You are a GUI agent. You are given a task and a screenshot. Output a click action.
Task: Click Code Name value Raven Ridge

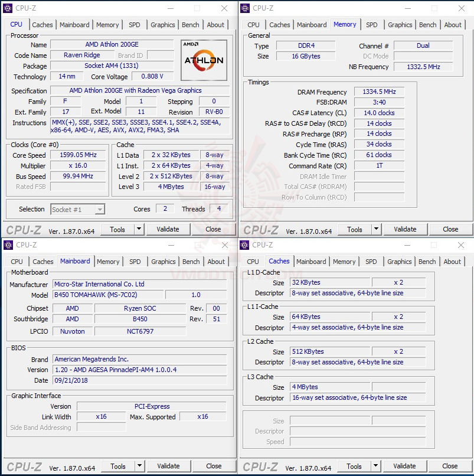click(x=82, y=55)
